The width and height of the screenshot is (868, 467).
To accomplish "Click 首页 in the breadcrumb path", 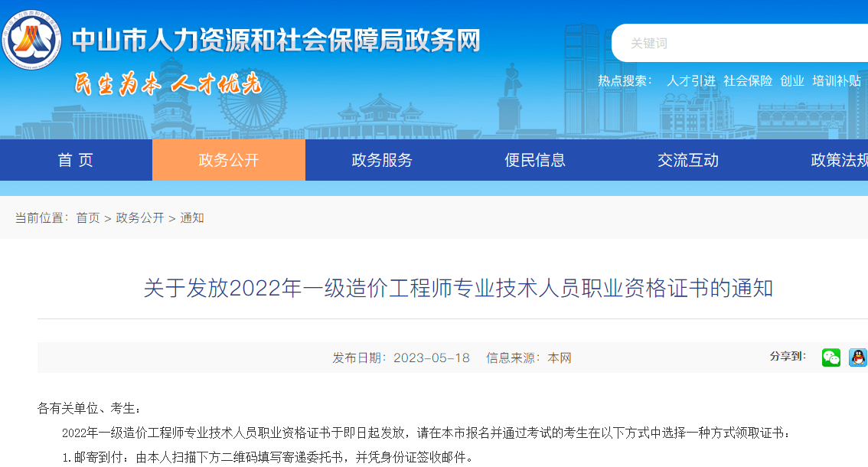I will coord(88,218).
